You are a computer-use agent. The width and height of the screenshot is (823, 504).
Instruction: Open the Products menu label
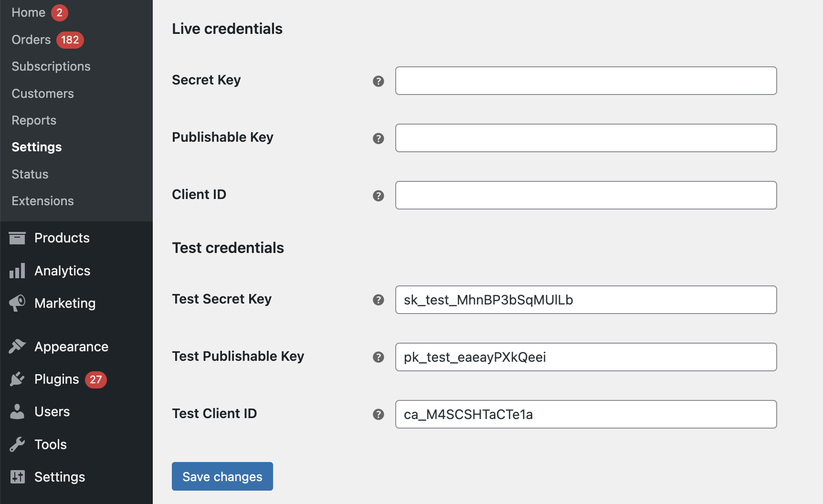click(62, 238)
